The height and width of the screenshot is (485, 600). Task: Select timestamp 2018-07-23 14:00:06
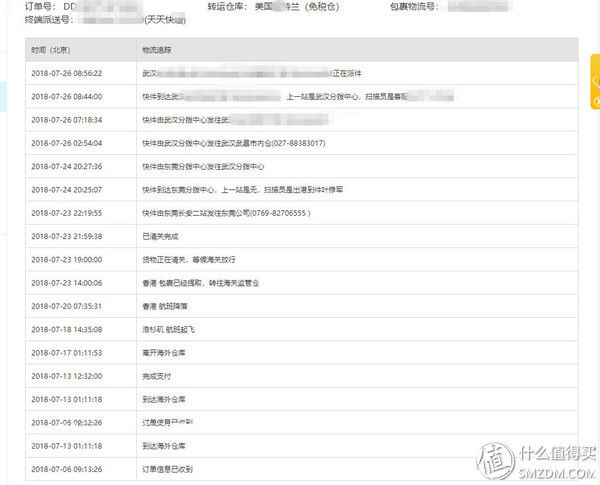pyautogui.click(x=67, y=283)
